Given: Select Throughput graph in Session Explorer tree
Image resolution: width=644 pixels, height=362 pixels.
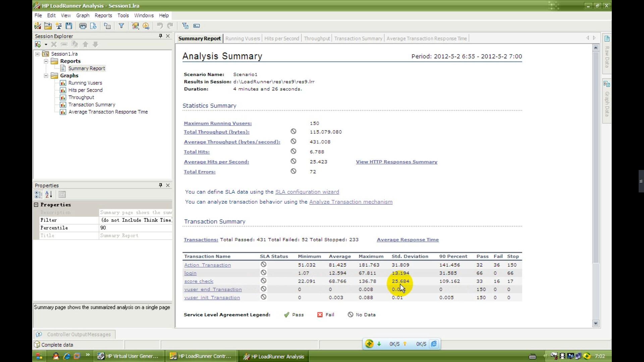Looking at the screenshot, I should pyautogui.click(x=81, y=98).
